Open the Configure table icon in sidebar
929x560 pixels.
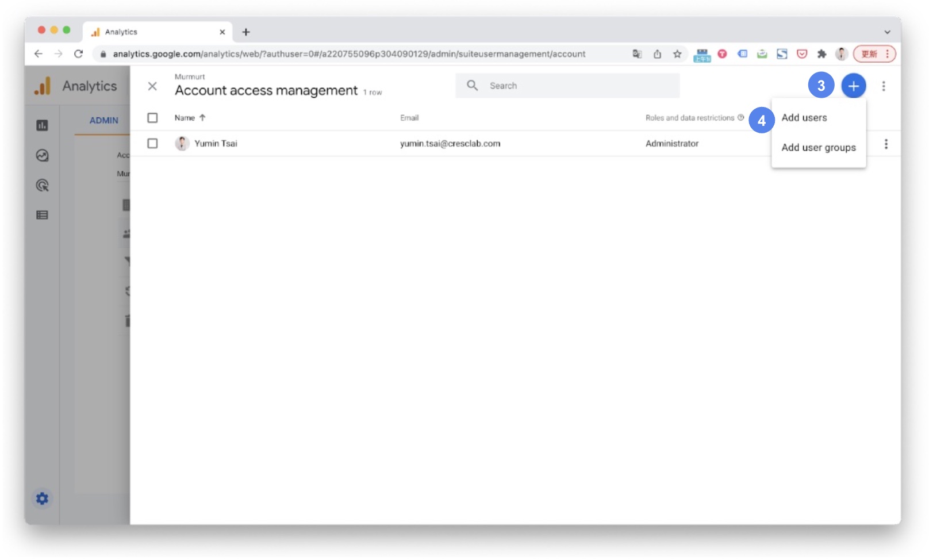(x=42, y=215)
